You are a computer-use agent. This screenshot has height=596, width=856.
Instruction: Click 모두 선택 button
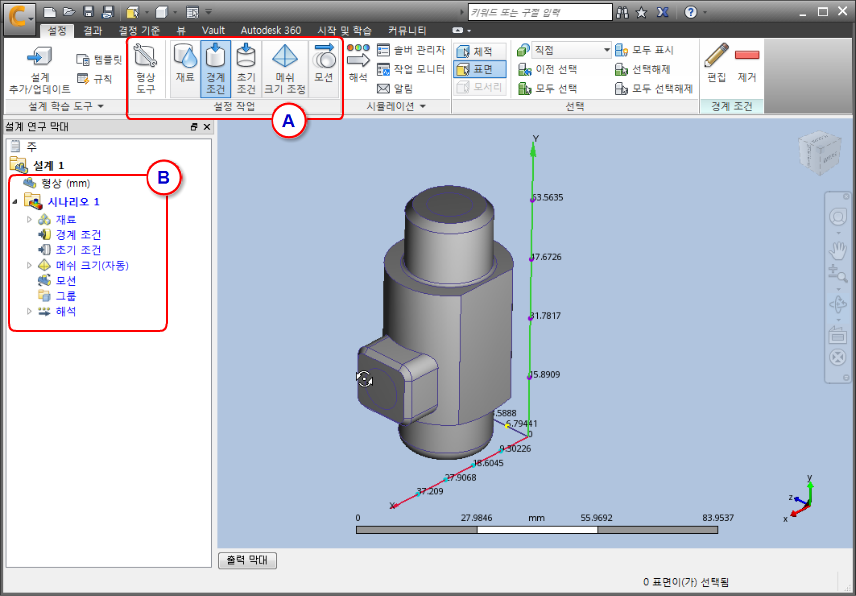pos(548,88)
